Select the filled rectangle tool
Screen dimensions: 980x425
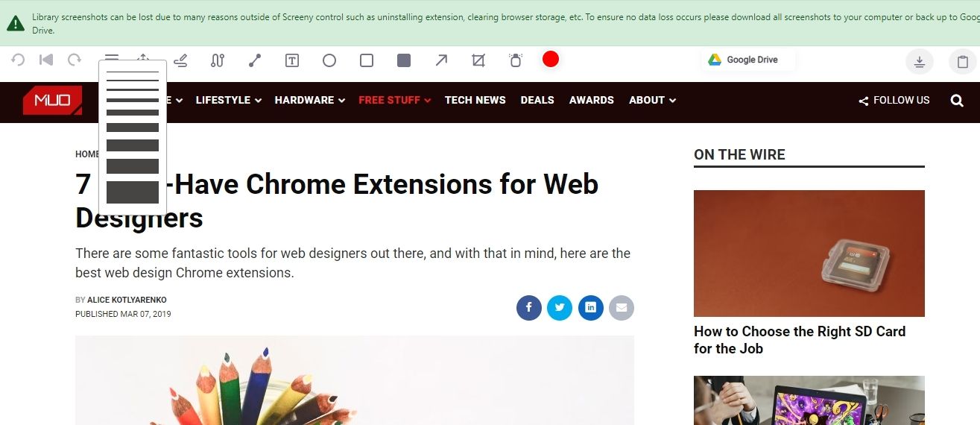point(404,60)
